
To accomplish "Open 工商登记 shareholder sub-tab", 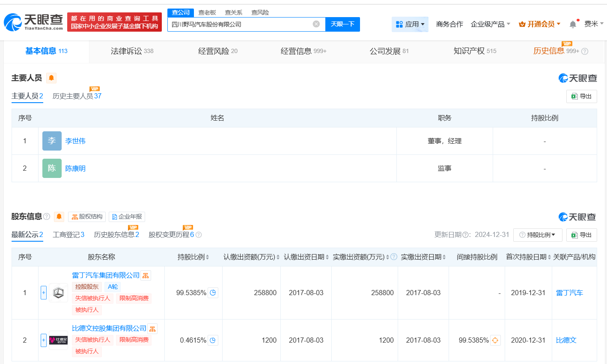I will [x=68, y=235].
